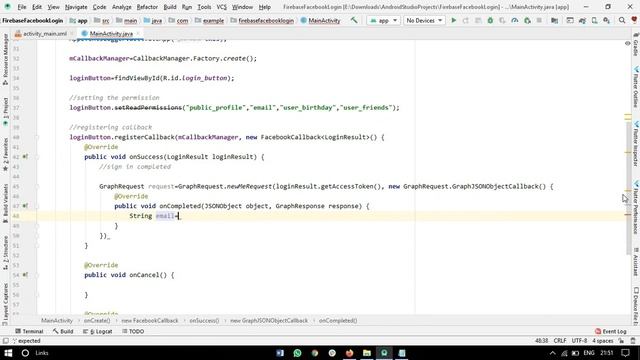Click the Debug app bug icon

(490, 20)
